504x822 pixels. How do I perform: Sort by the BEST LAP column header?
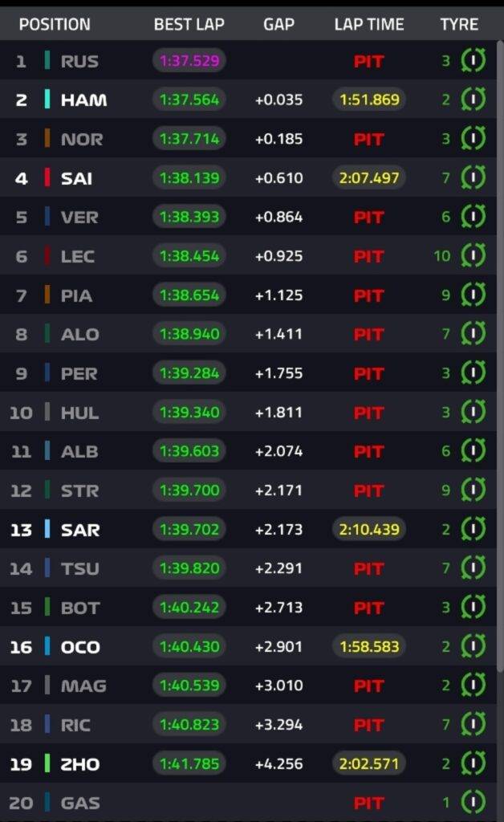[189, 24]
